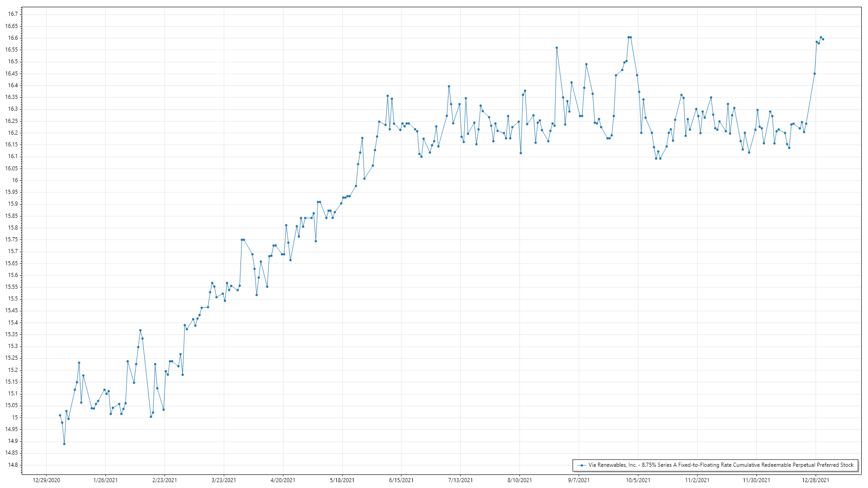Click the spike data point at 16.55
Screen dimensions: 868x488
pos(557,48)
